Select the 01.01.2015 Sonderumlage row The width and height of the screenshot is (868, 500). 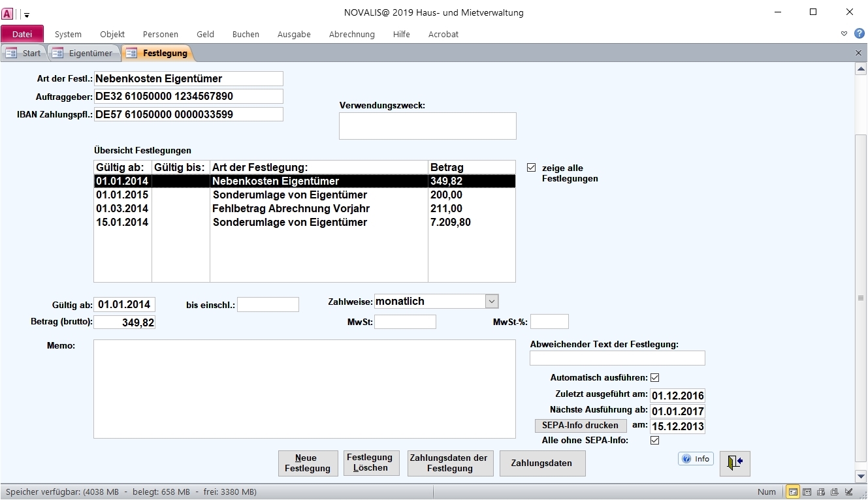click(x=304, y=195)
